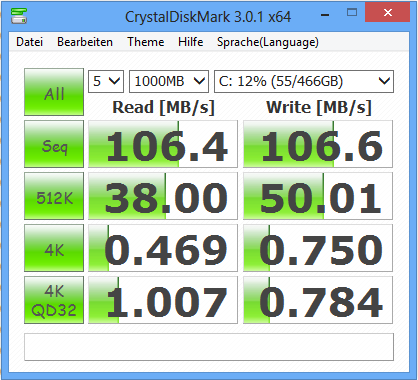
Task: Click the empty comment field at bottom
Action: pyautogui.click(x=209, y=347)
